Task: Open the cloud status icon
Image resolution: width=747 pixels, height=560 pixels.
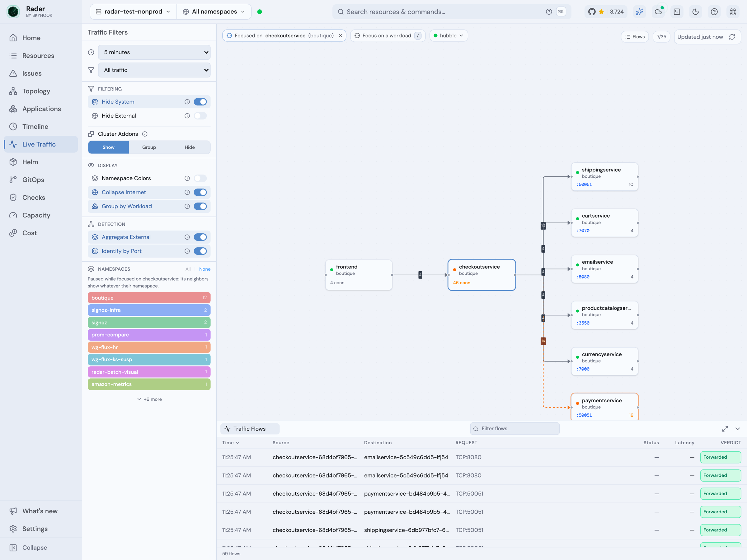Action: click(658, 12)
